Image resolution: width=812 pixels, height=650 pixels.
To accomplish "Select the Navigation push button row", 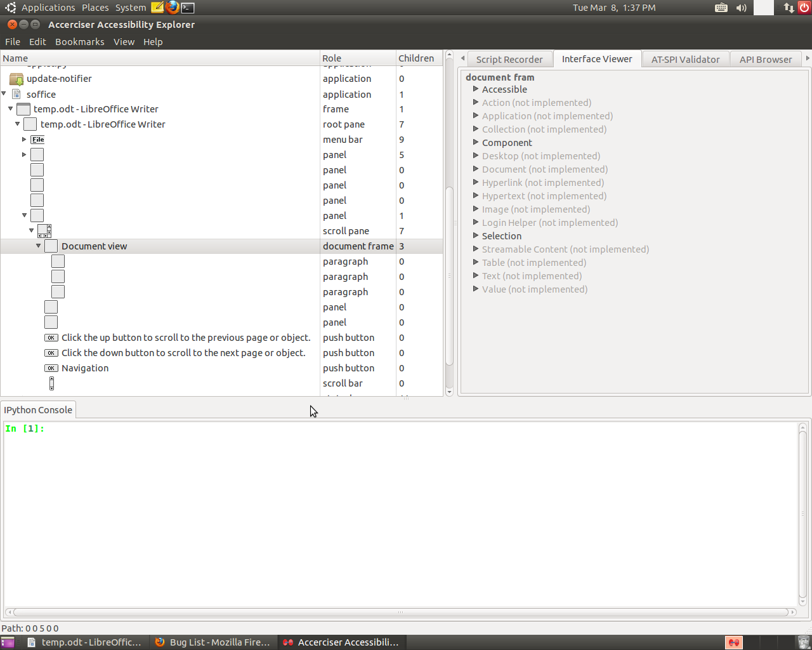I will [x=85, y=368].
